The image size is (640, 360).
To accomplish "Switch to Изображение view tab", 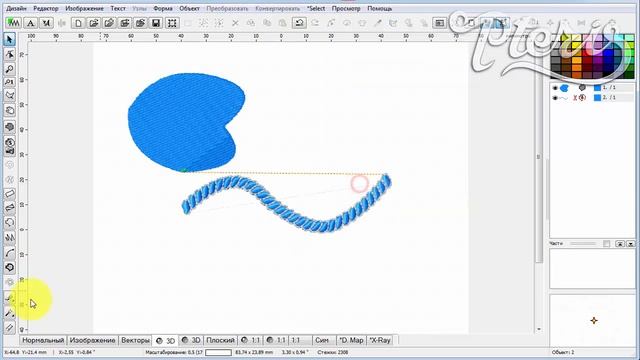I will coord(93,340).
